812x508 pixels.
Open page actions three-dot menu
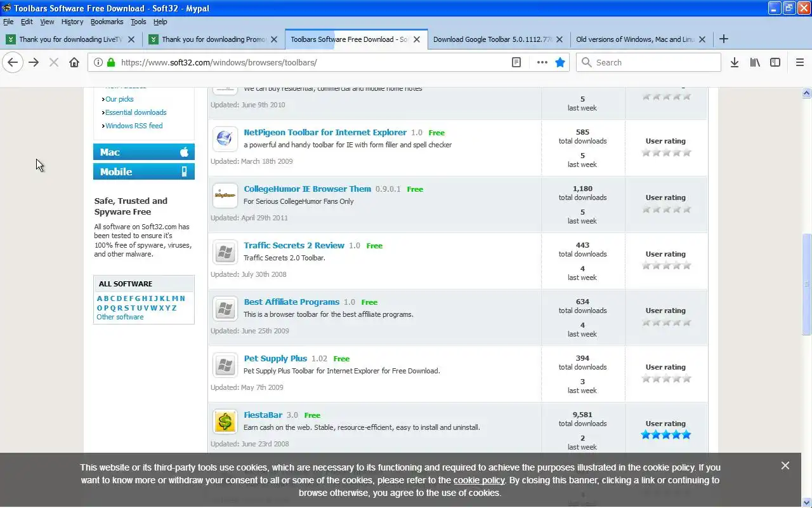542,62
